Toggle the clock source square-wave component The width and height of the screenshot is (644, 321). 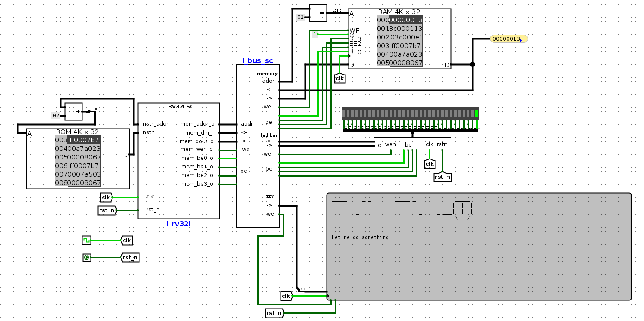(x=86, y=240)
